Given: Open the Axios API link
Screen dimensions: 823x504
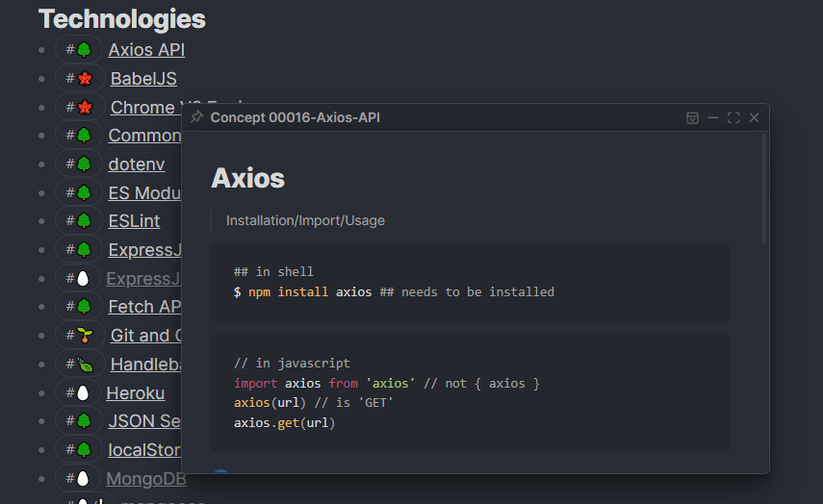Looking at the screenshot, I should pos(146,50).
